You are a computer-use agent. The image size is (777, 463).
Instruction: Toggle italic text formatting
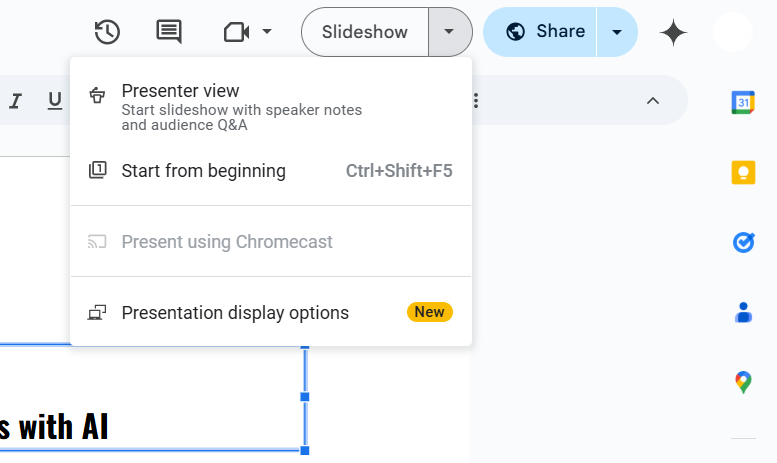tap(16, 100)
